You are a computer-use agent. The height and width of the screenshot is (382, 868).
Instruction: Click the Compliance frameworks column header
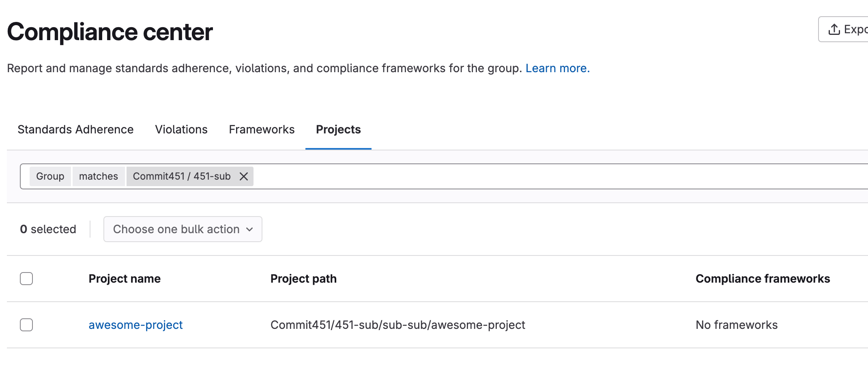[763, 279]
